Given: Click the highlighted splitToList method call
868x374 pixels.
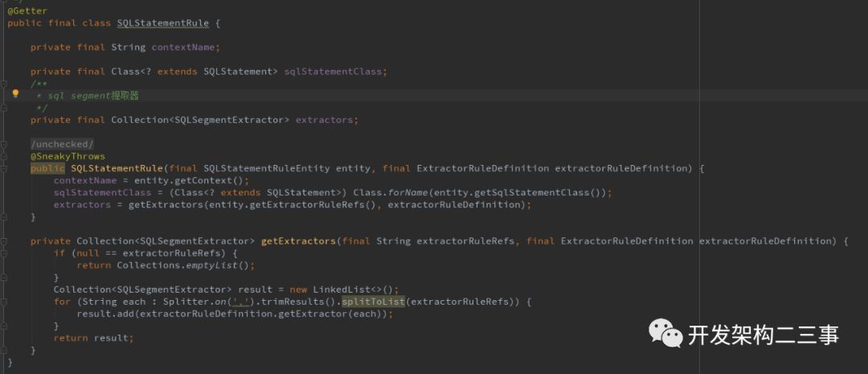Looking at the screenshot, I should coord(373,302).
